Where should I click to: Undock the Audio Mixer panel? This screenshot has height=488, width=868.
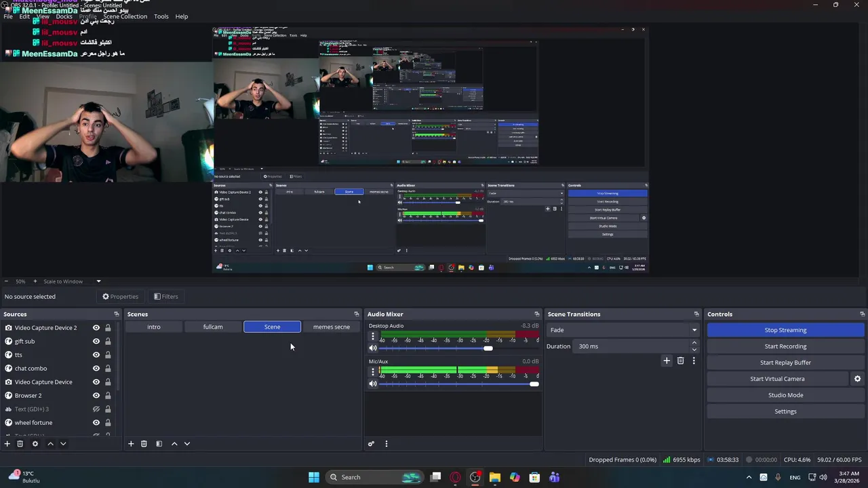537,314
